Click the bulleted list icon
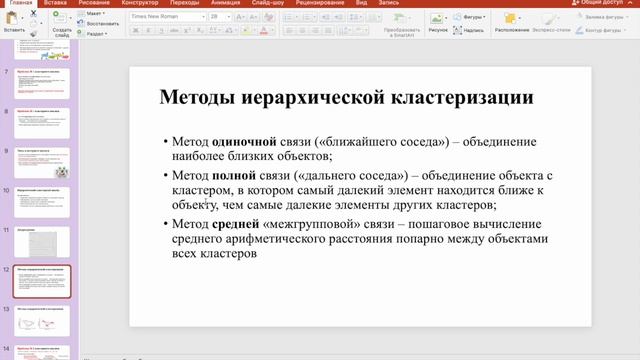Screen dimensions: 640x360 pos(288,17)
